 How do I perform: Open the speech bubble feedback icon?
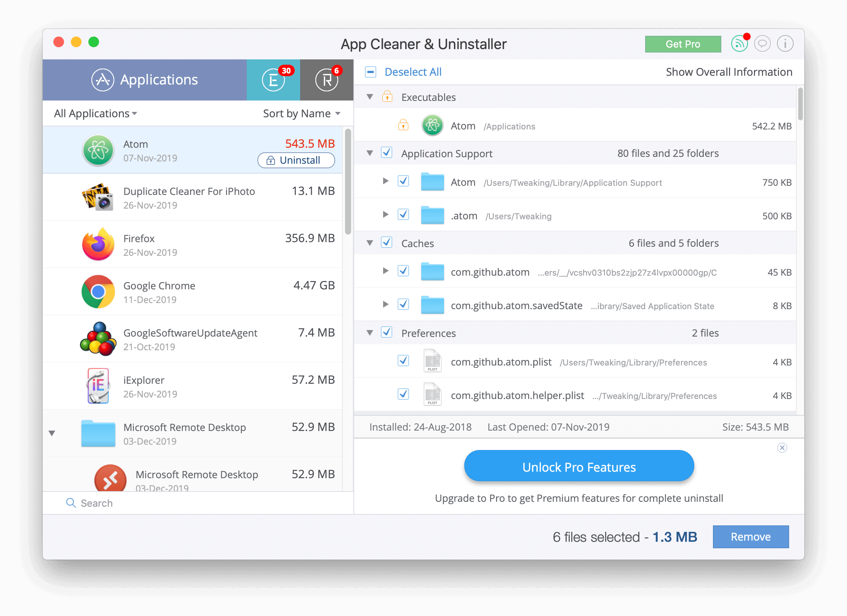pyautogui.click(x=762, y=44)
